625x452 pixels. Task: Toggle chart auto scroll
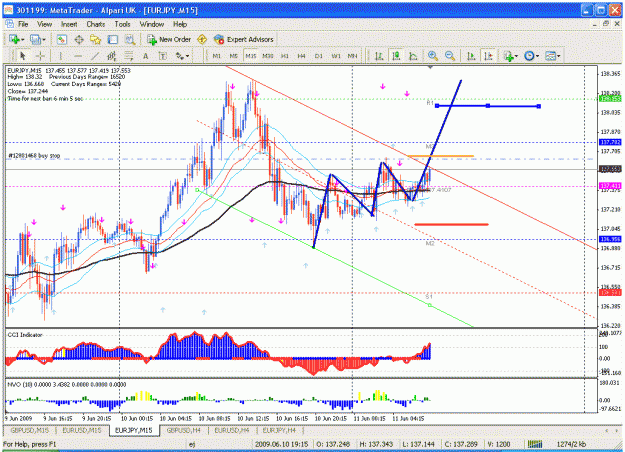click(471, 56)
